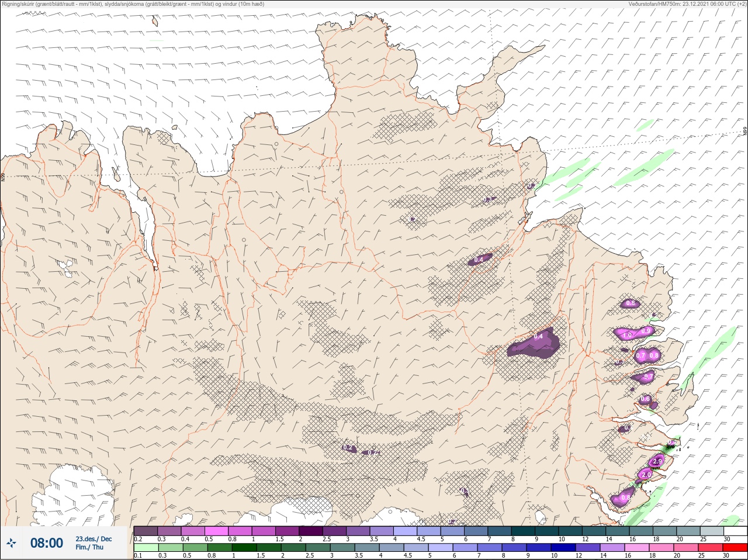The image size is (748, 560).
Task: Select the white 30 swatch in upper legend
Action: pos(735,531)
